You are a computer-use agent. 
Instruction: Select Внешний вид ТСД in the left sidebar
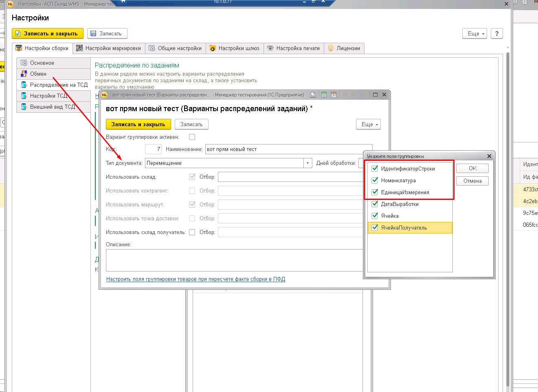coord(53,107)
